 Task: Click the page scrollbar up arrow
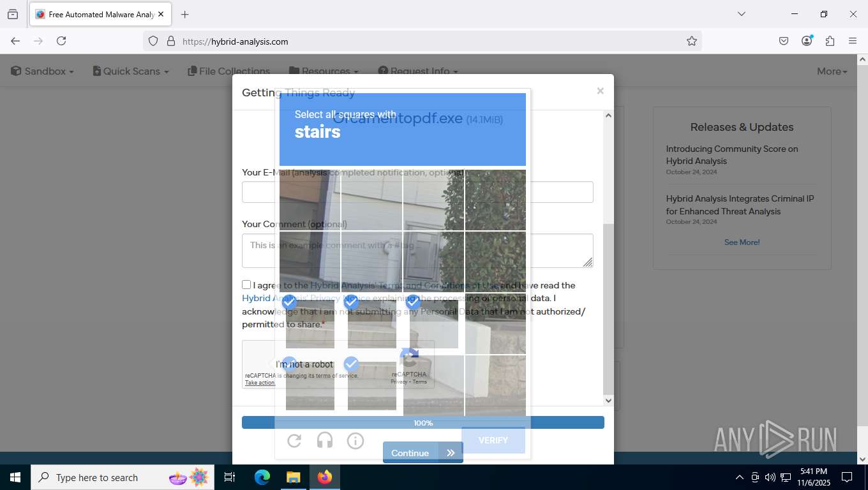click(862, 59)
